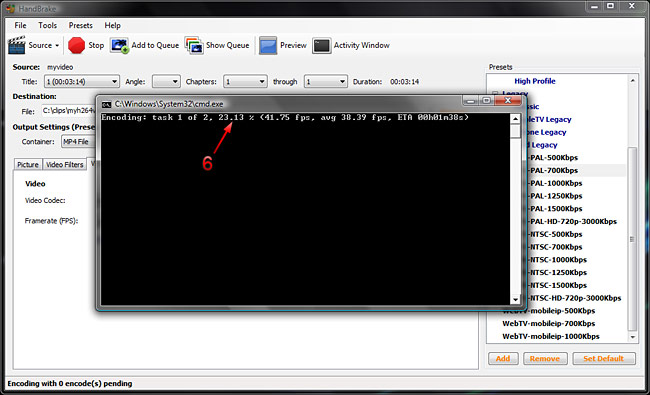Open the Angle dropdown

(166, 82)
